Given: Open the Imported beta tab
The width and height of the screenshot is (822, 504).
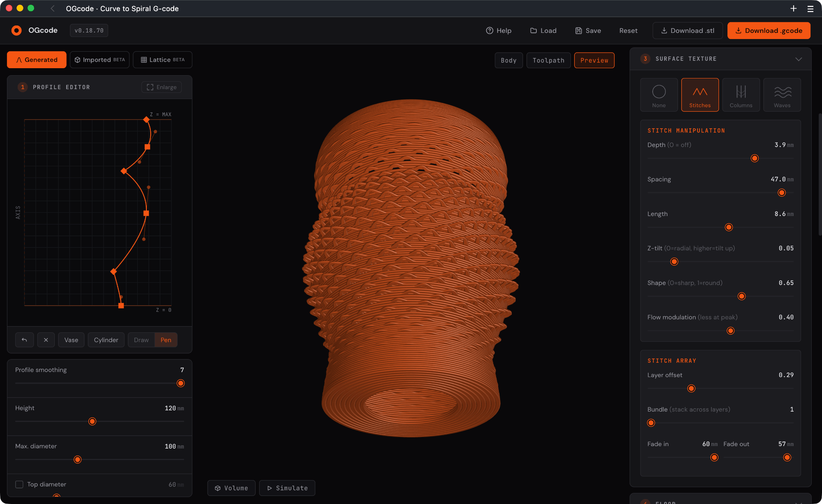Looking at the screenshot, I should [99, 60].
